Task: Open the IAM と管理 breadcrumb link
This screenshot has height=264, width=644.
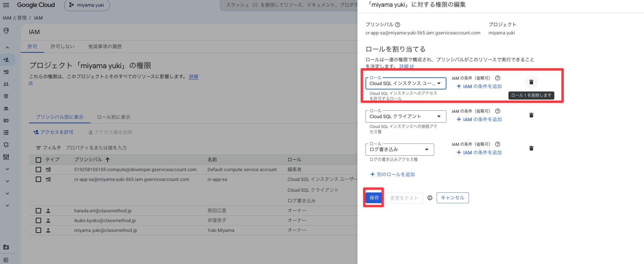Action: (14, 18)
